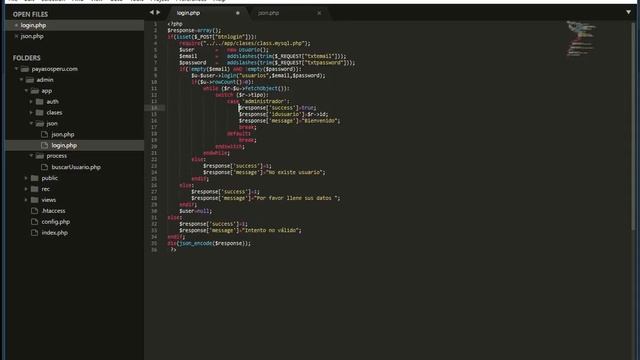
Task: Click the clases folder icon
Action: (40, 113)
